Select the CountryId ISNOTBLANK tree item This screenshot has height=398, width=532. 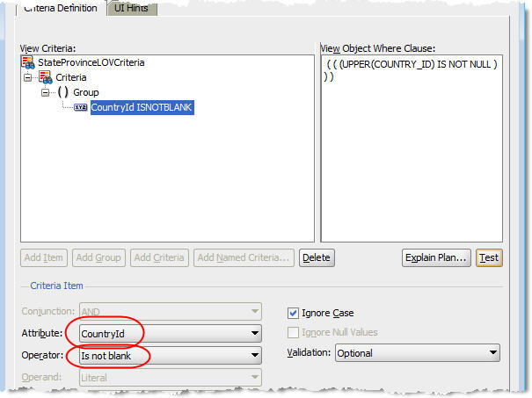[141, 107]
